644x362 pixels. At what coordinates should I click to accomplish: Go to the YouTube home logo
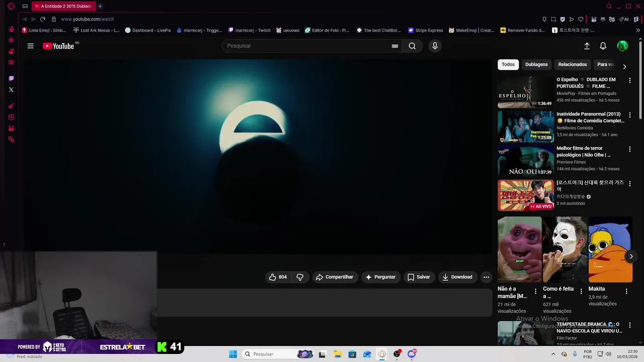pyautogui.click(x=58, y=46)
